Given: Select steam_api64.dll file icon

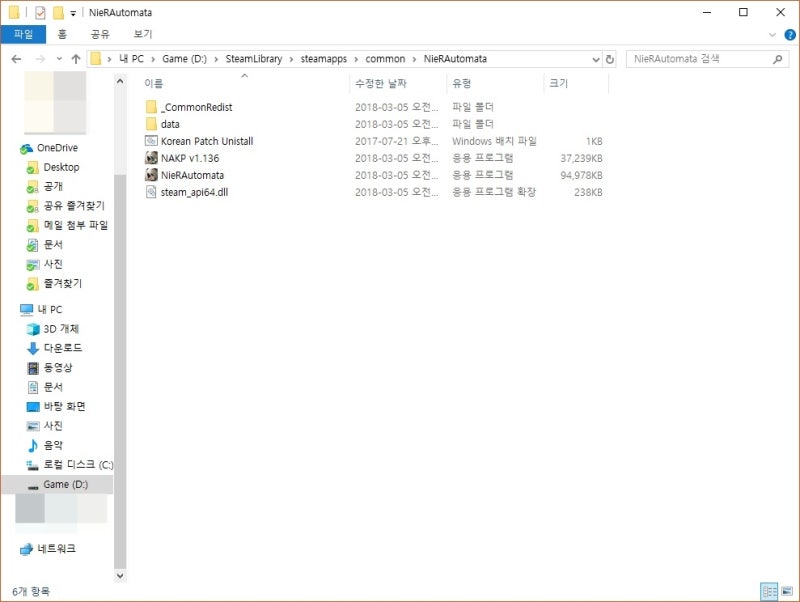Looking at the screenshot, I should (x=151, y=192).
